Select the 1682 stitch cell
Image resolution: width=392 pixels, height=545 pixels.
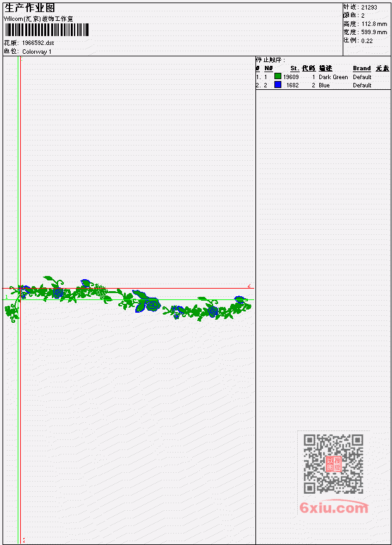click(292, 85)
